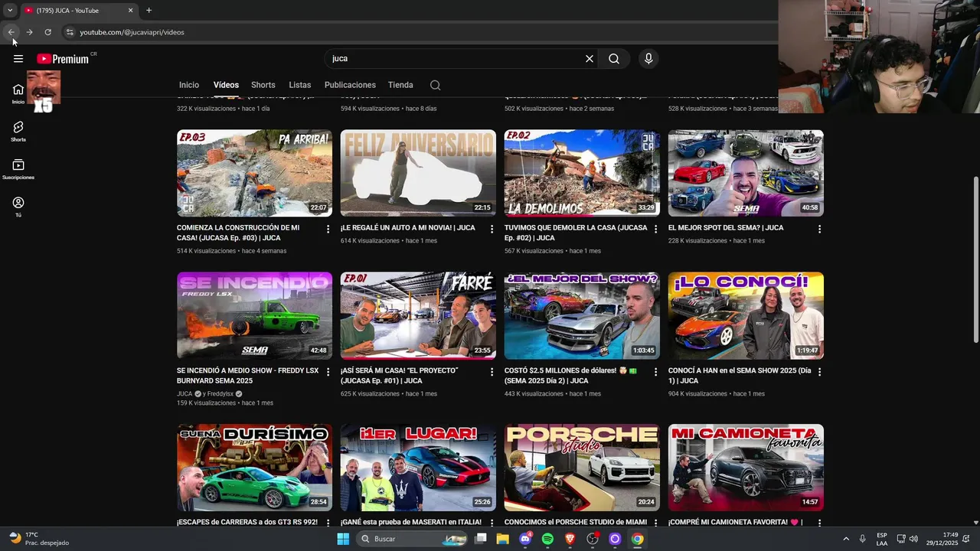Screen dimensions: 980x551
Task: Open the Listas channel tab
Action: point(299,85)
